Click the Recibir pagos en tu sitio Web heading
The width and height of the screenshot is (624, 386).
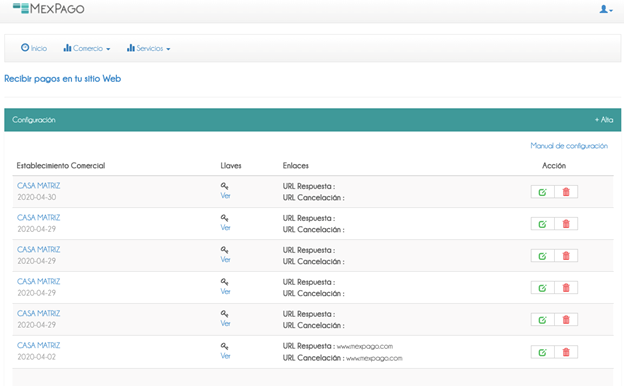coord(62,79)
